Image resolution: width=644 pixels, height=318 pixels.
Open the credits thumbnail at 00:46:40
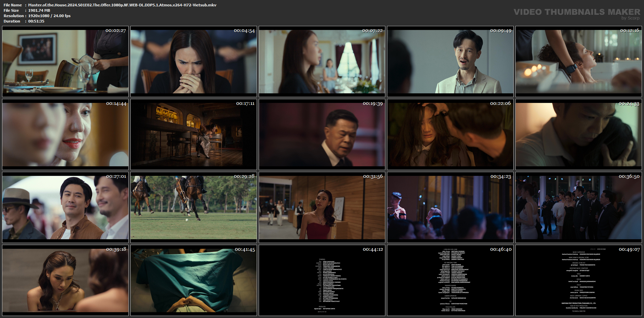450,280
